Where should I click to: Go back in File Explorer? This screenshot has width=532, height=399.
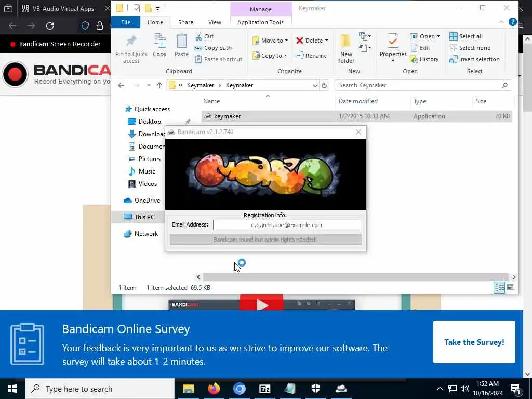point(121,85)
